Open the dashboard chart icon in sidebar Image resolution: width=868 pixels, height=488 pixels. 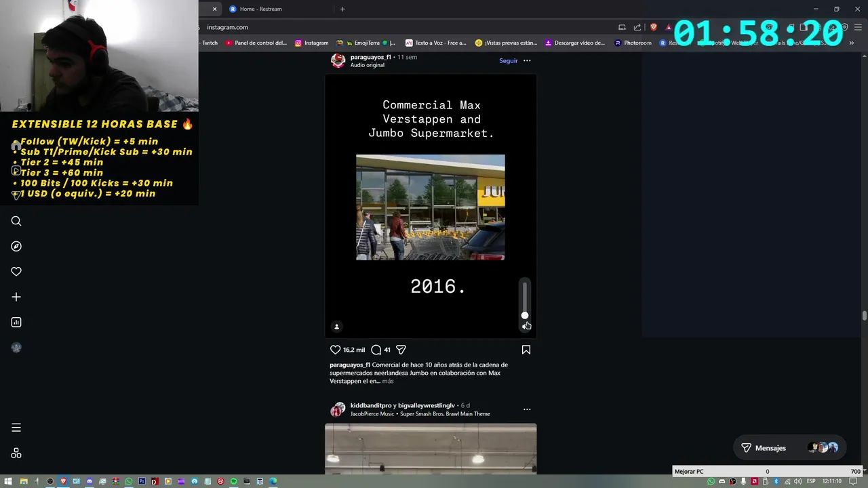click(16, 322)
